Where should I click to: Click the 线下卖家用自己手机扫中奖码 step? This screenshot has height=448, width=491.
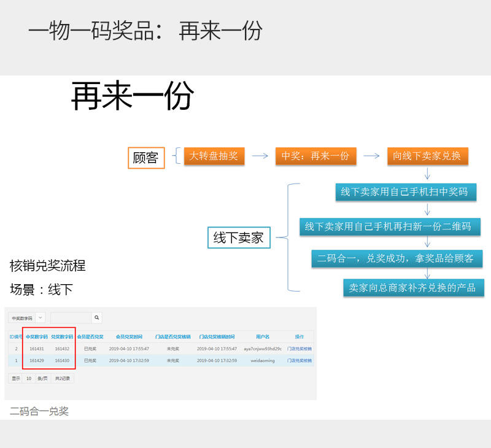(404, 192)
